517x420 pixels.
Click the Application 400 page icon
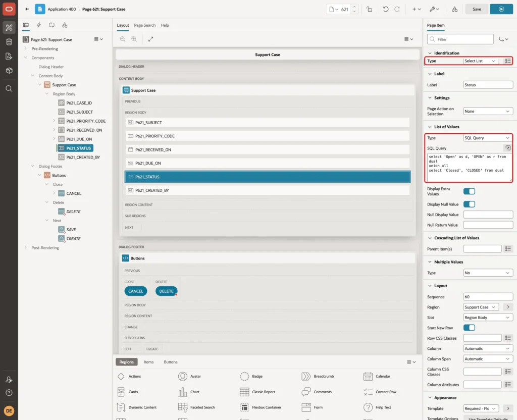[40, 9]
